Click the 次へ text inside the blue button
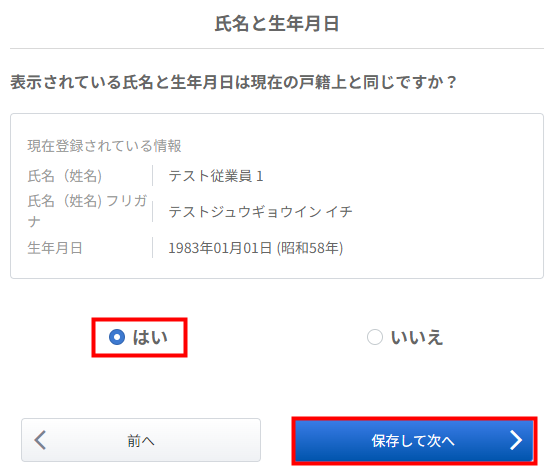This screenshot has height=473, width=546. (x=441, y=441)
